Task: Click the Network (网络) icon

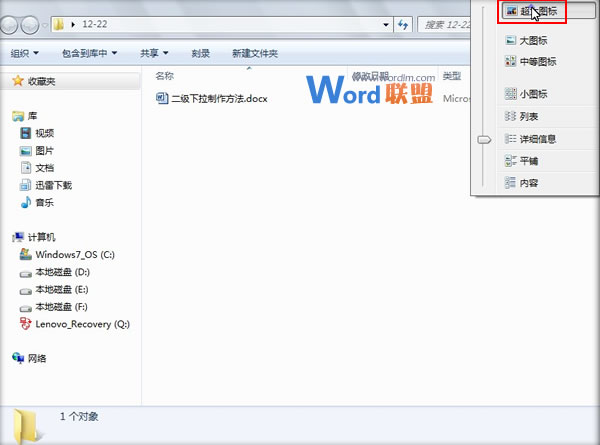Action: coord(18,358)
